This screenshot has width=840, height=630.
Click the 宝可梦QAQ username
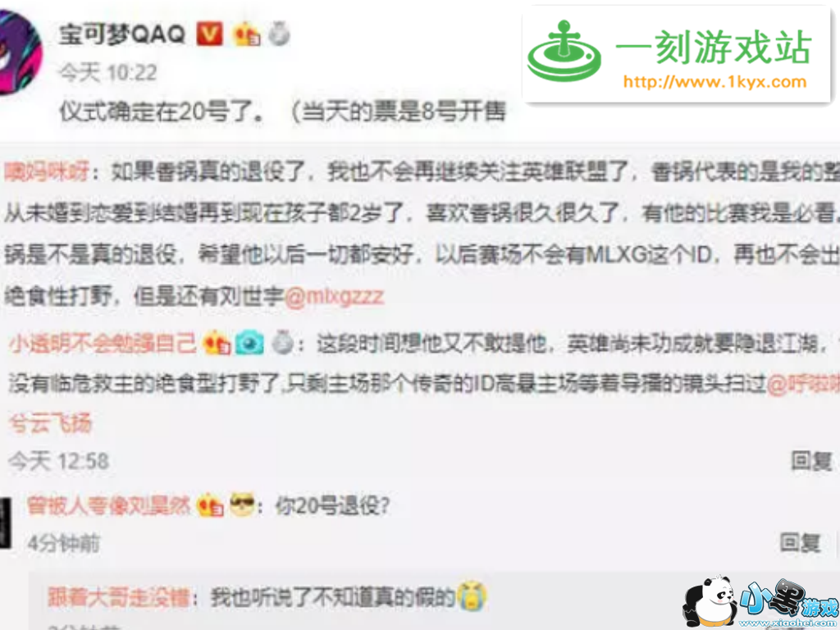122,34
